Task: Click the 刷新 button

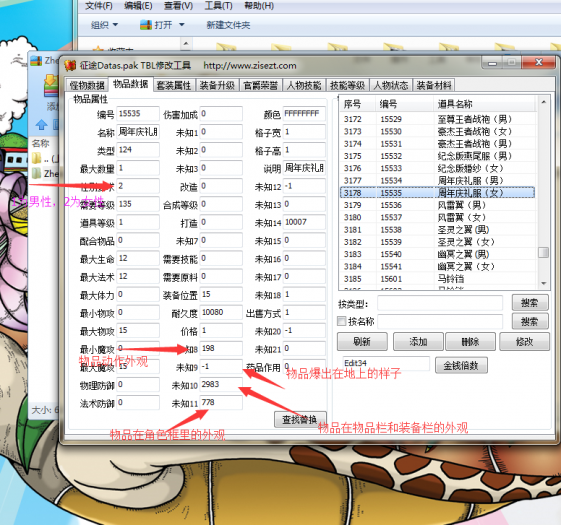Action: pyautogui.click(x=362, y=341)
